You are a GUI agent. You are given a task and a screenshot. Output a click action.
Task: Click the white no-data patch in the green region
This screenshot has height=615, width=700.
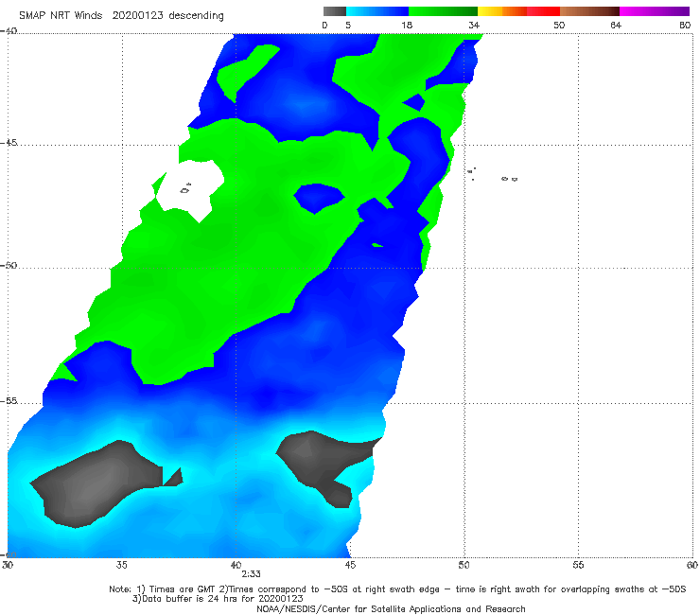tap(190, 191)
